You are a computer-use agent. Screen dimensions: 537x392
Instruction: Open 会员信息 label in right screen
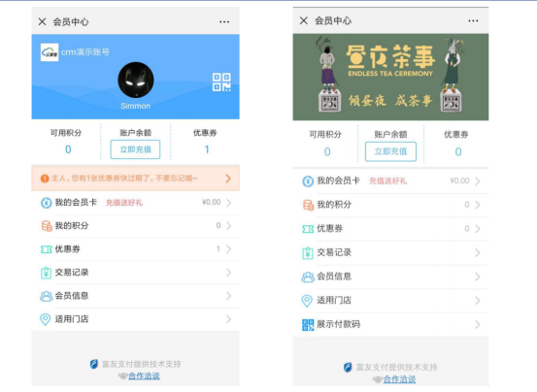point(334,276)
